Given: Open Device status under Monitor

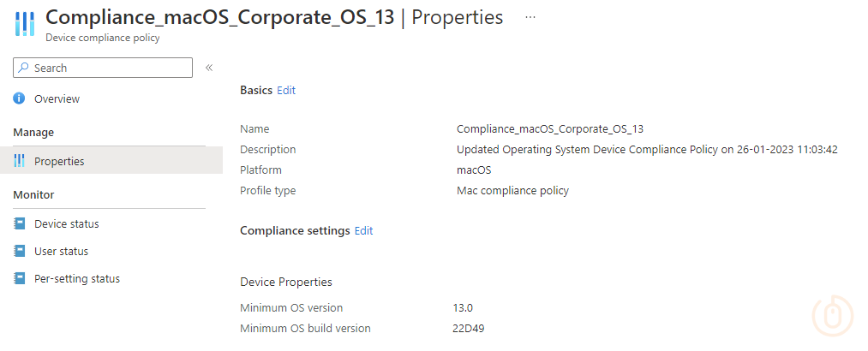Looking at the screenshot, I should 66,224.
